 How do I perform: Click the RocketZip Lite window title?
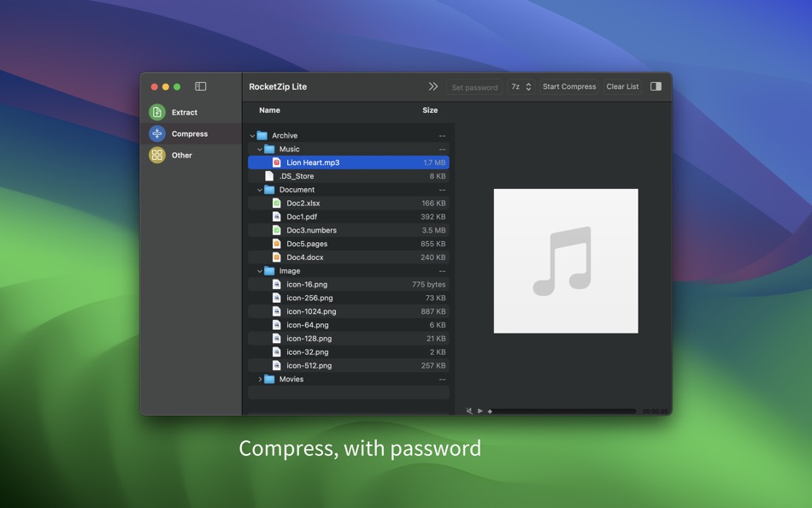coord(278,86)
